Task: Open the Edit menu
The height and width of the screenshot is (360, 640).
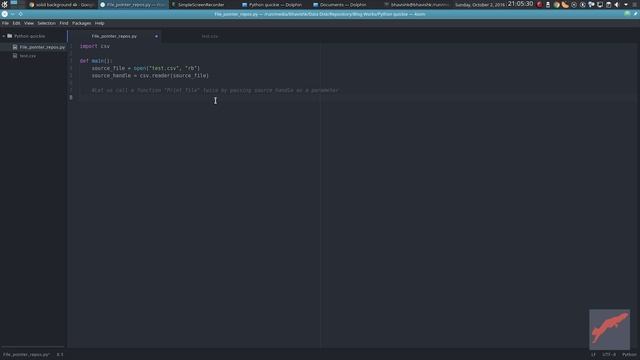Action: (16, 23)
